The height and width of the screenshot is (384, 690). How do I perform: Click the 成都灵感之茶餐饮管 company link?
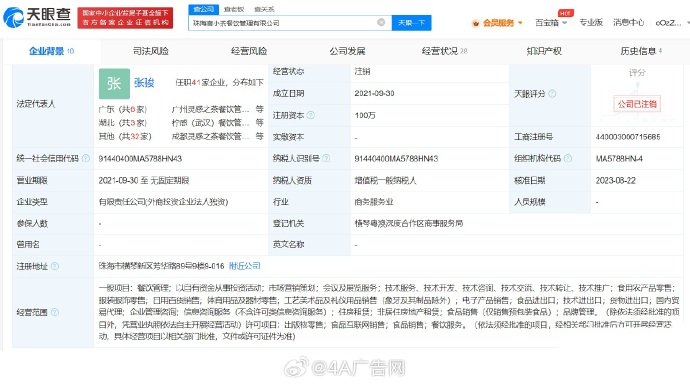tap(210, 136)
